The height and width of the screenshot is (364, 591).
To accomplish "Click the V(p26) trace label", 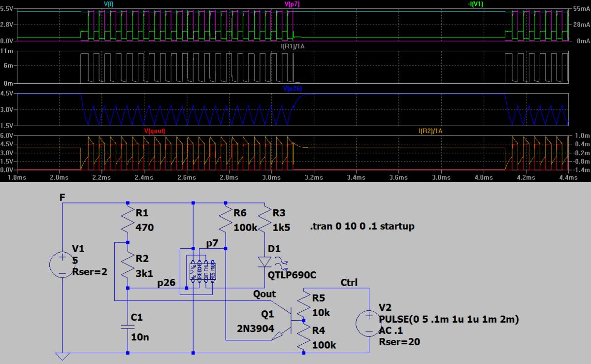I will click(292, 89).
